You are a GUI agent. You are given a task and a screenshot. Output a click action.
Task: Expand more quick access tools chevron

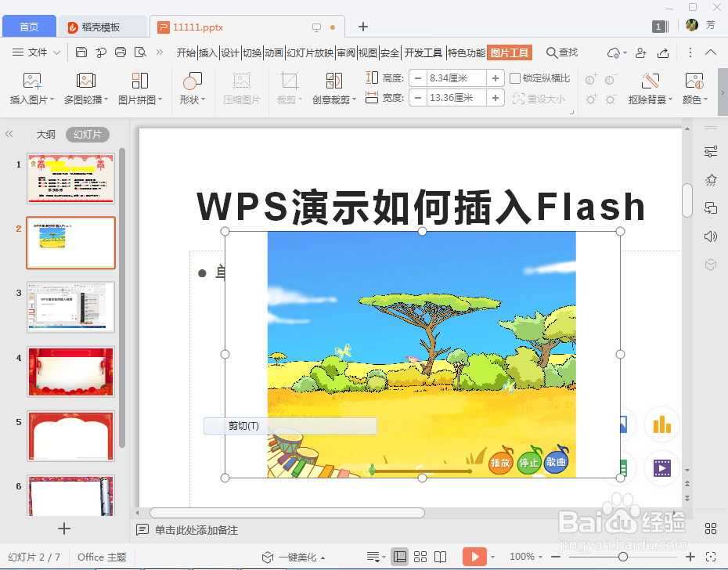pos(160,52)
